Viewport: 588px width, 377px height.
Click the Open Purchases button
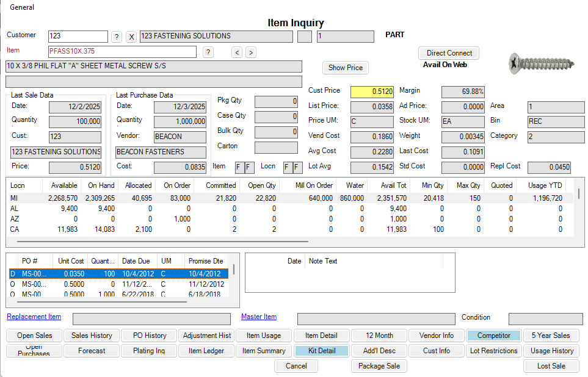click(x=35, y=351)
